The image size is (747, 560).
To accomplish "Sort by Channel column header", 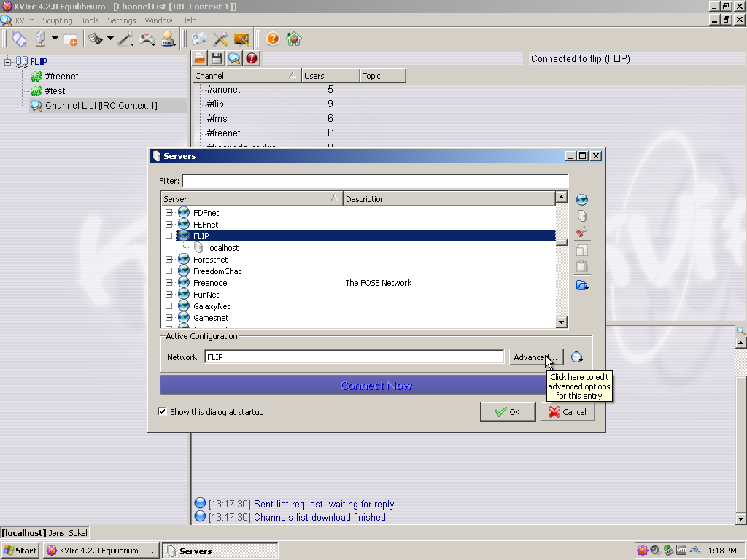I will coord(247,76).
